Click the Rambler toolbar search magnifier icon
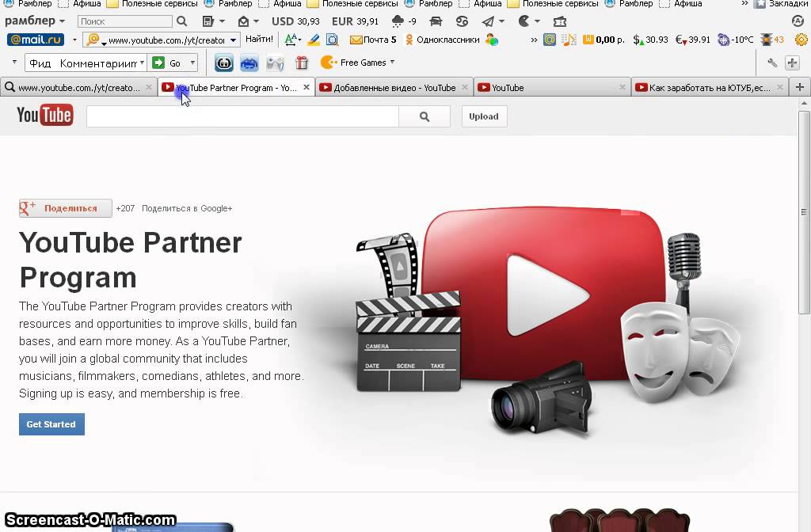The width and height of the screenshot is (811, 532). click(x=181, y=21)
